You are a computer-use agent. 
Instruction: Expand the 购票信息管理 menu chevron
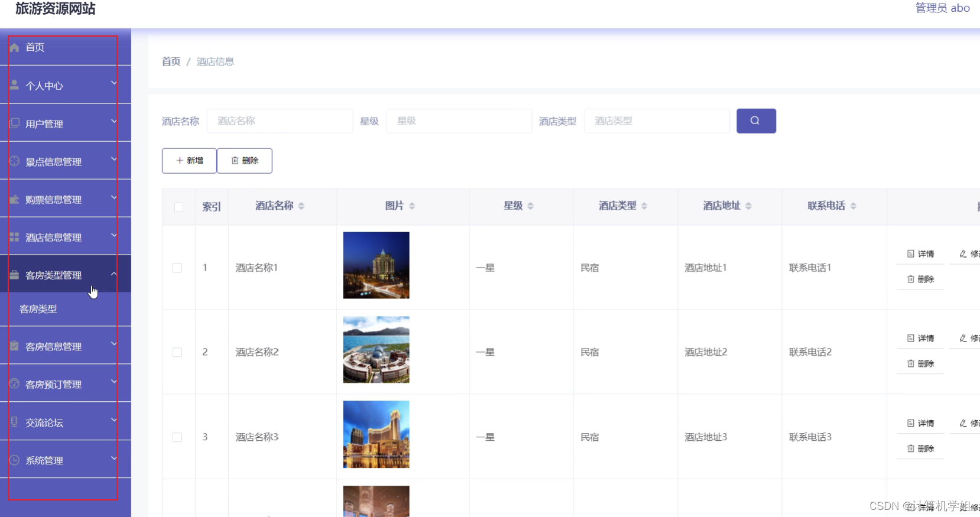114,197
